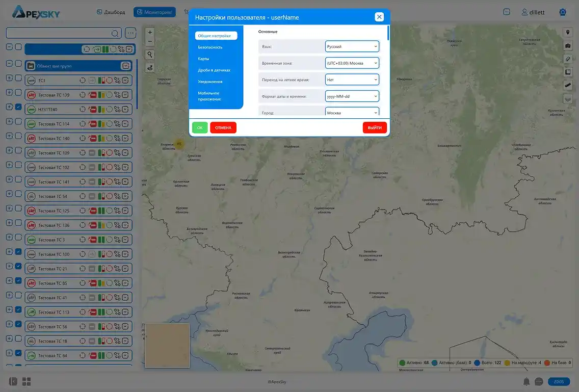This screenshot has width=579, height=392.
Task: Open Формат даты и времени dropdown
Action: 352,96
